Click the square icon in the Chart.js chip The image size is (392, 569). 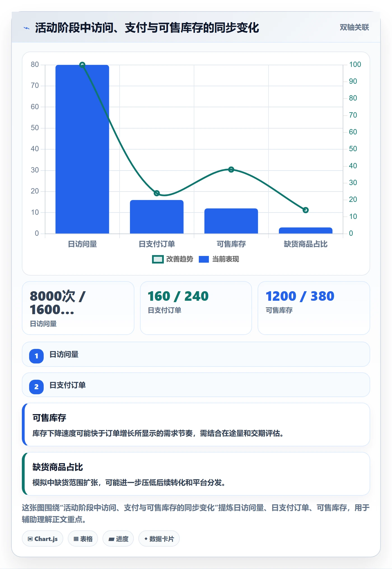[x=30, y=539]
